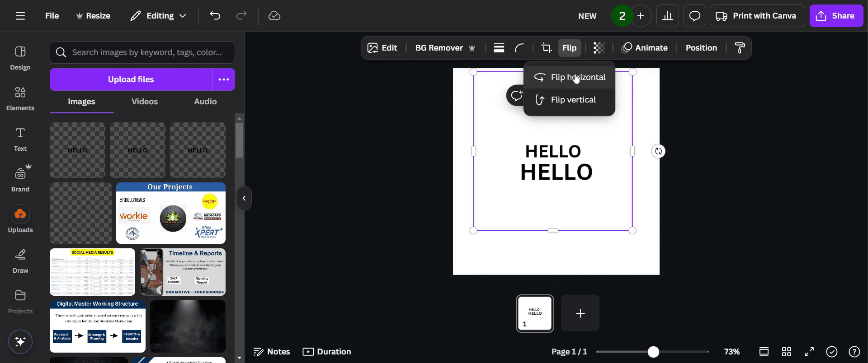Screen dimensions: 868x363
Task: Open the File menu
Action: [x=52, y=16]
